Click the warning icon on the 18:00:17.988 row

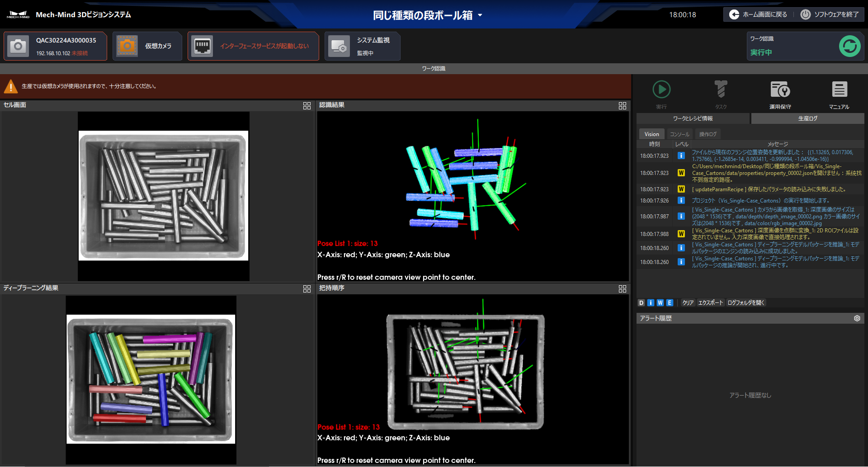[681, 234]
